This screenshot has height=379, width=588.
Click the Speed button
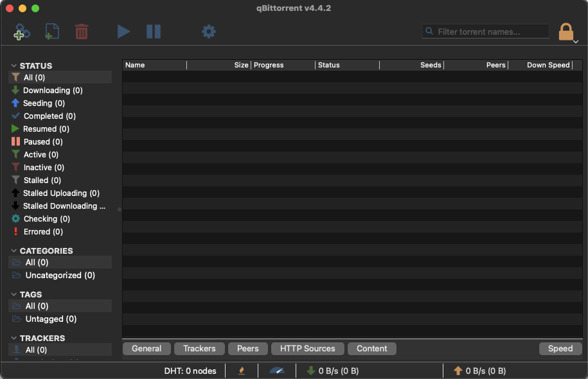click(560, 349)
